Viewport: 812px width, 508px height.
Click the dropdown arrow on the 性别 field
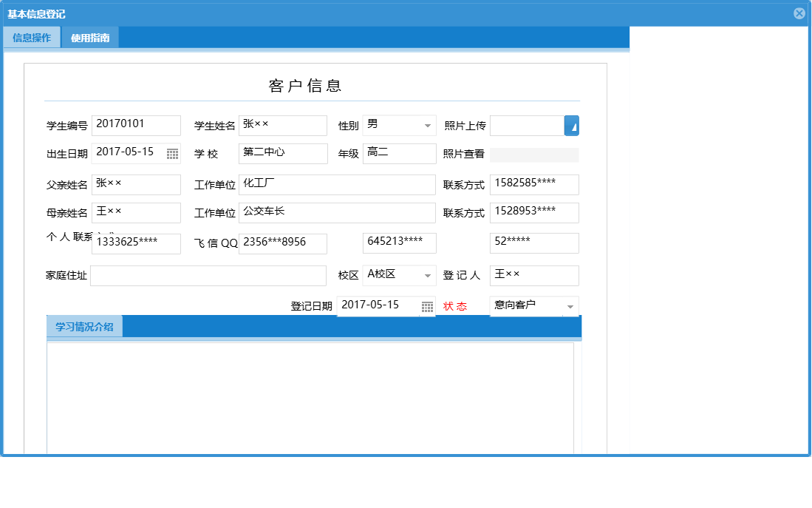point(428,125)
